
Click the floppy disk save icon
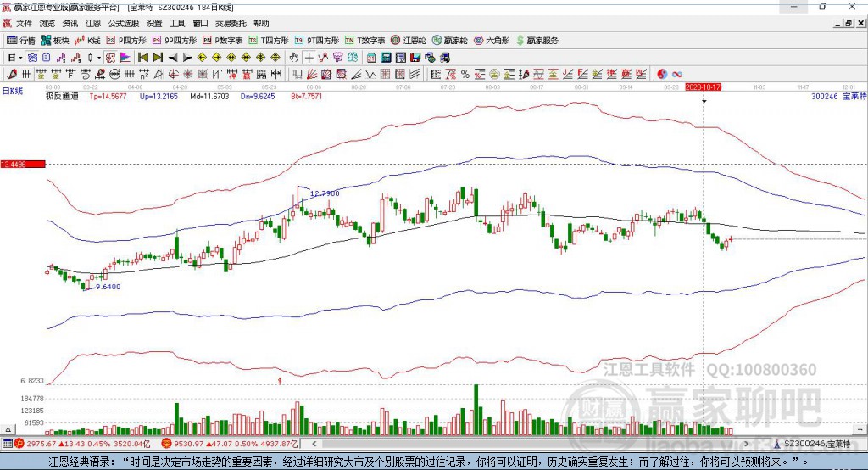click(x=415, y=58)
